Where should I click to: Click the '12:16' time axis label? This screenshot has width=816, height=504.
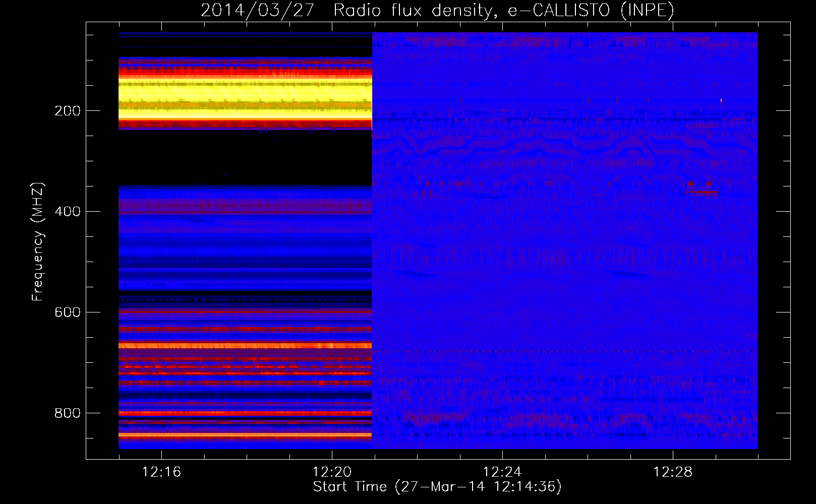pos(161,472)
